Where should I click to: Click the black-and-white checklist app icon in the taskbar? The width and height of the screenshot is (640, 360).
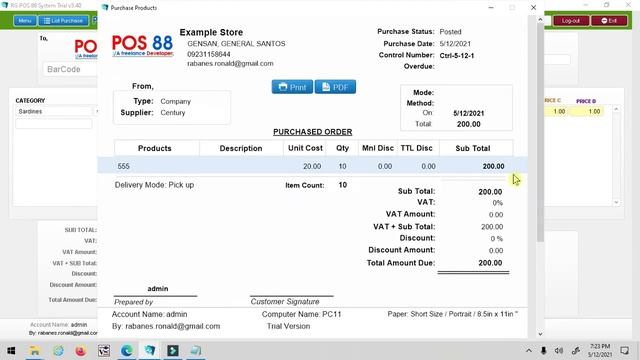104,351
